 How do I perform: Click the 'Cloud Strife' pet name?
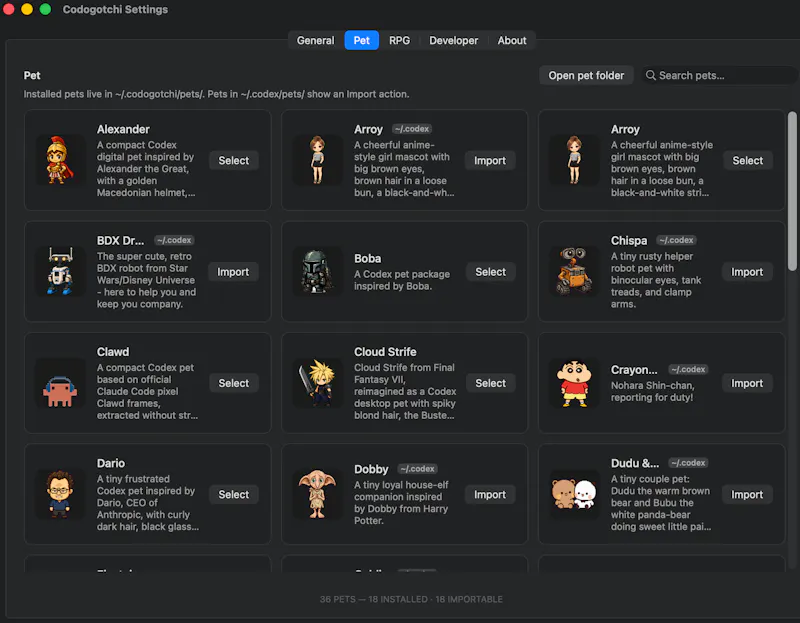coord(385,352)
